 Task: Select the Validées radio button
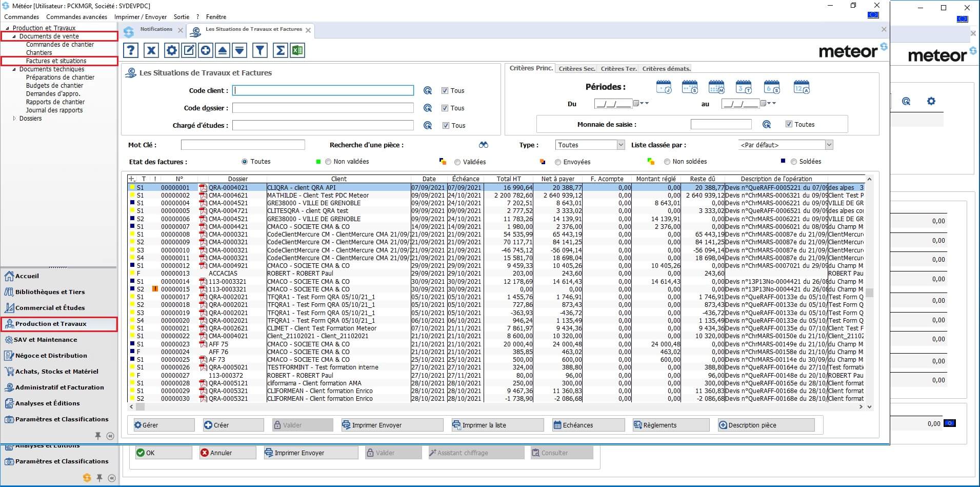point(457,162)
